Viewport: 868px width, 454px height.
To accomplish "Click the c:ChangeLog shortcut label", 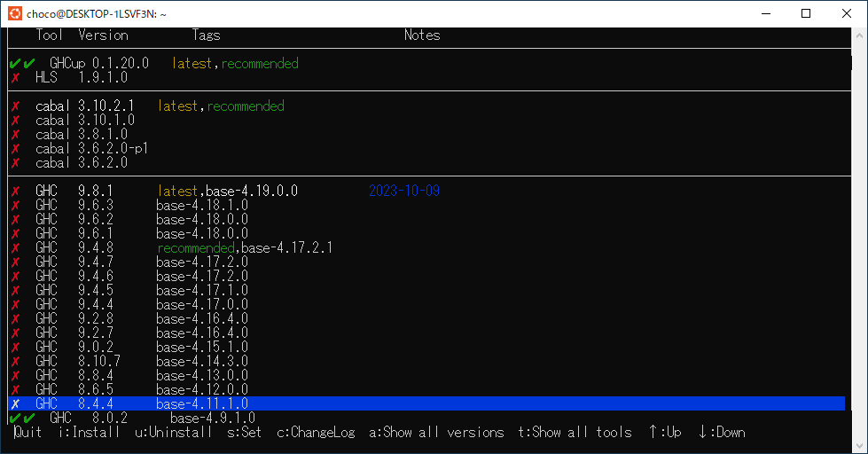I will [x=316, y=432].
